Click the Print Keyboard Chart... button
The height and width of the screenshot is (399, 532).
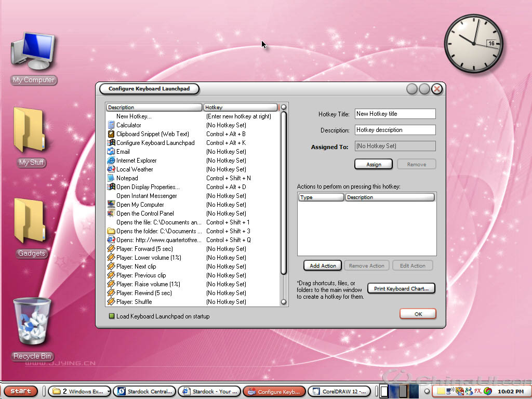[401, 288]
